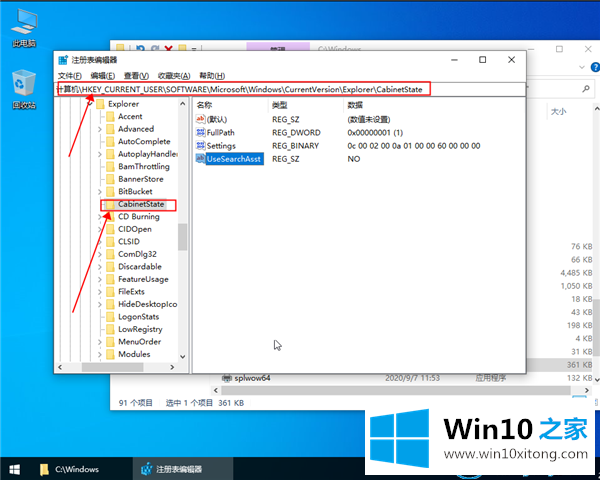Screen dimensions: 600x480
Task: Click the Accent folder icon
Action: 110,116
